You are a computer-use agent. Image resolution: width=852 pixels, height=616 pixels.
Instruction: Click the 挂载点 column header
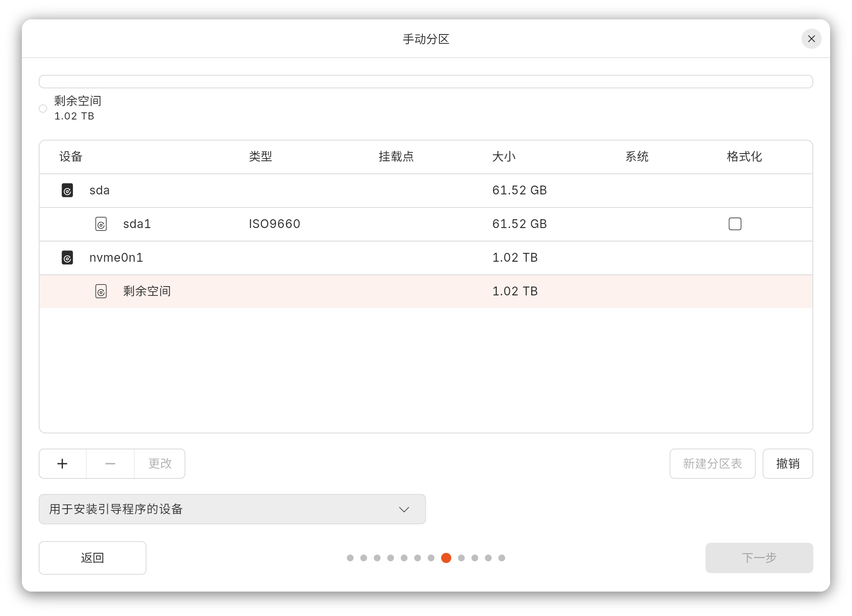[x=396, y=157]
